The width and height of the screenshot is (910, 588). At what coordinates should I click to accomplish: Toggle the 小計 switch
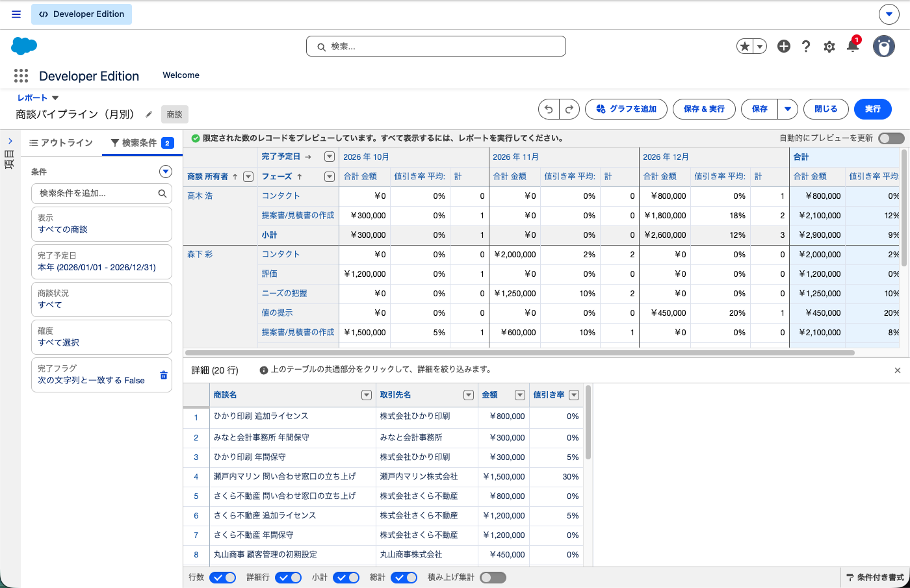pyautogui.click(x=346, y=578)
